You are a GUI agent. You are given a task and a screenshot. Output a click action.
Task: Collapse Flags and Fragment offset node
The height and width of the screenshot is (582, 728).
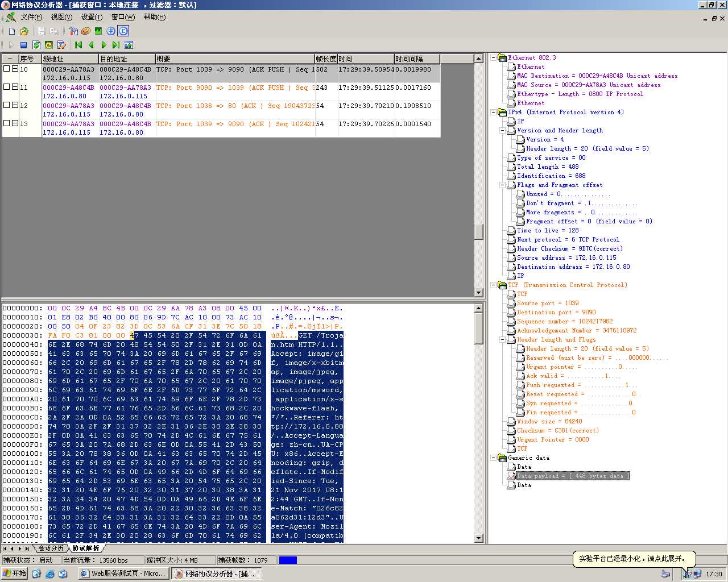(x=502, y=185)
